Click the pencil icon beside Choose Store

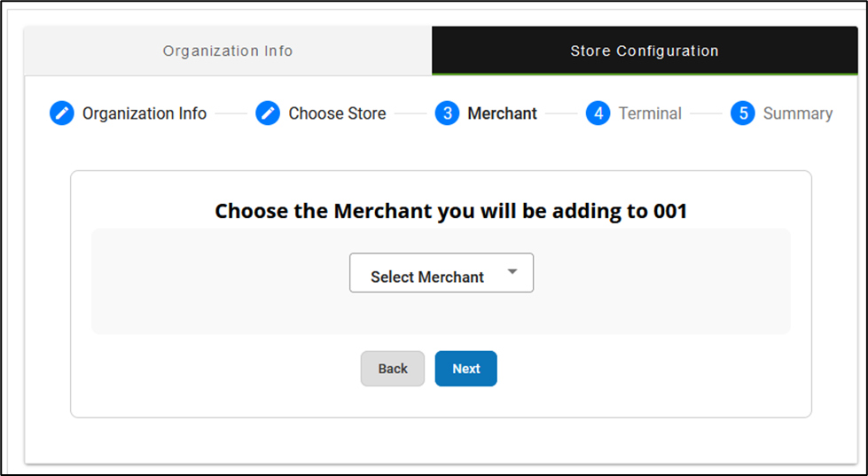[x=268, y=113]
